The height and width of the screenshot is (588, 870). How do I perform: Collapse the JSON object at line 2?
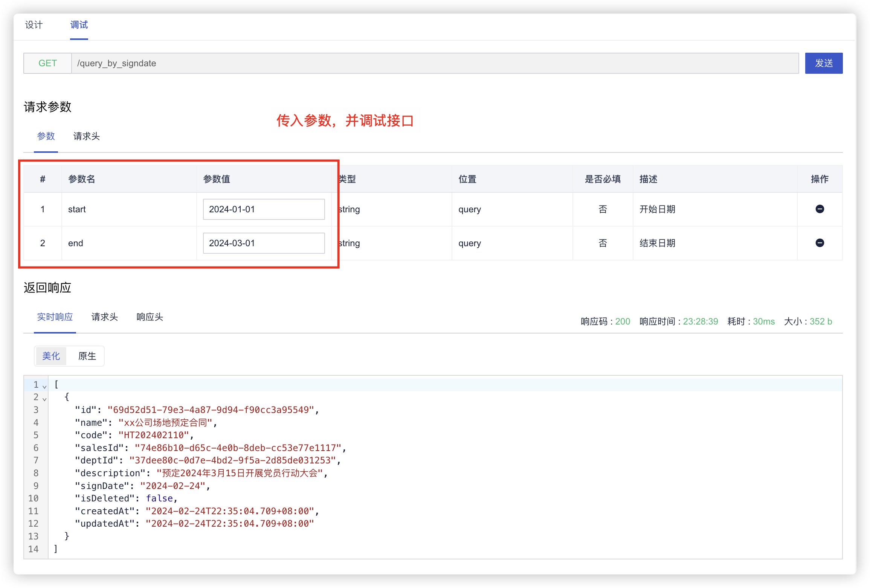tap(44, 399)
